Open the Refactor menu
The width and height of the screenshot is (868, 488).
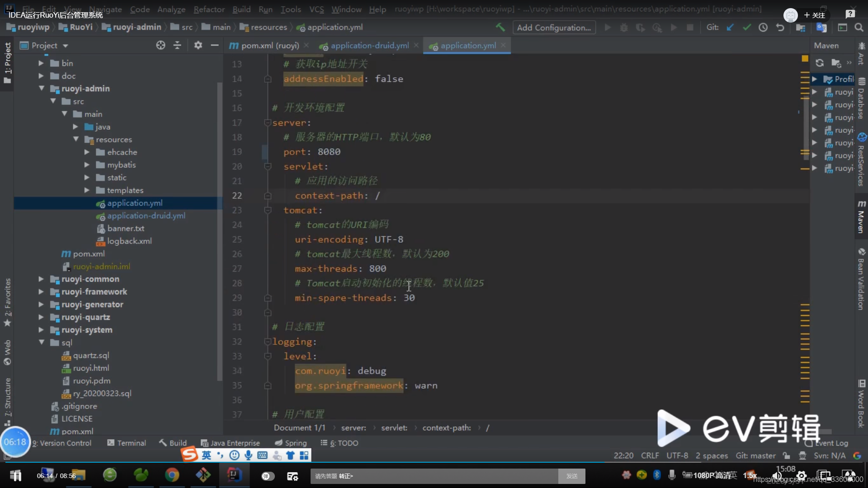[x=209, y=9]
